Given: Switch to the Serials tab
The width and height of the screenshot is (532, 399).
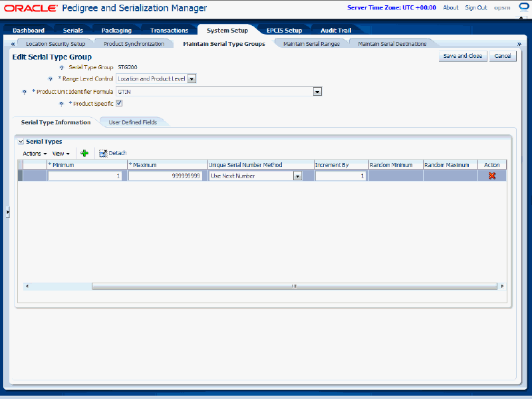Looking at the screenshot, I should click(73, 31).
